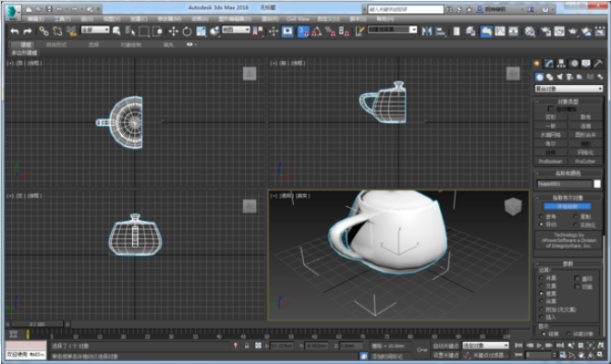Screen dimensions: 611x364
Task: Select the Select and Link chain icon
Action: click(43, 31)
